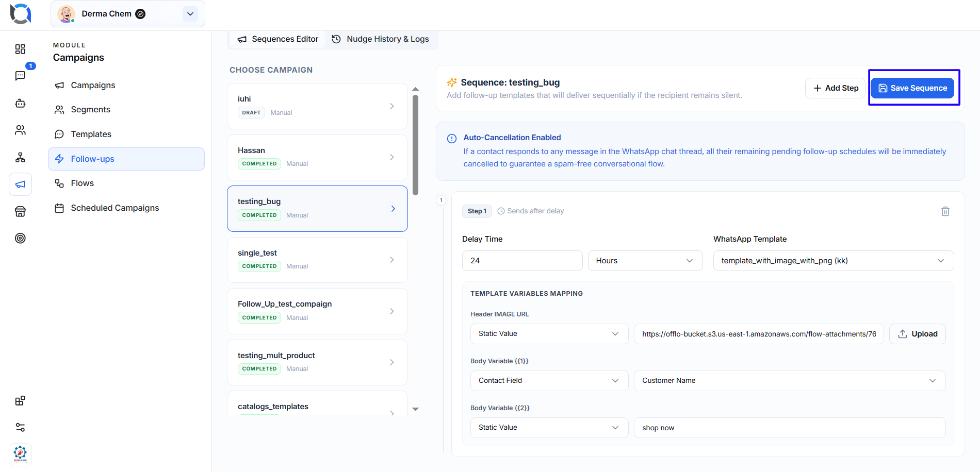This screenshot has width=980, height=472.
Task: Open the dashboard grid icon in sidebar
Action: (x=20, y=49)
